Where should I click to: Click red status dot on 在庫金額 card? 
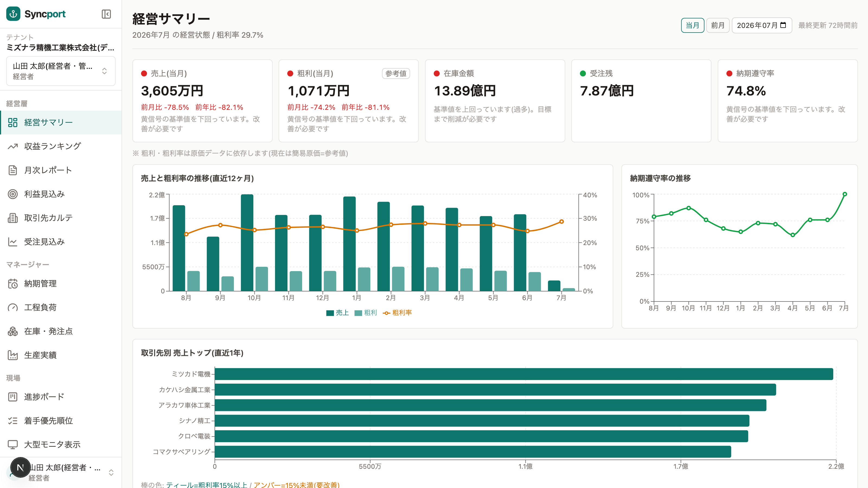(437, 73)
